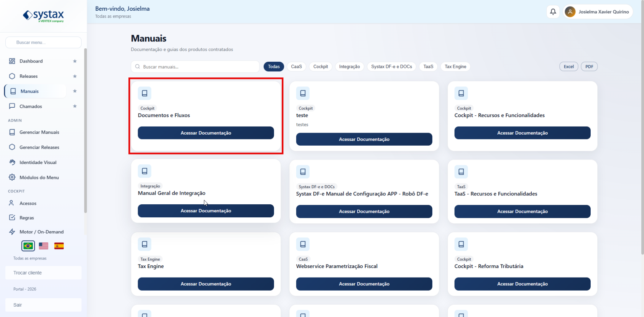Screen dimensions: 644x317
Task: Toggle the favorite star for Manuais
Action: point(75,91)
